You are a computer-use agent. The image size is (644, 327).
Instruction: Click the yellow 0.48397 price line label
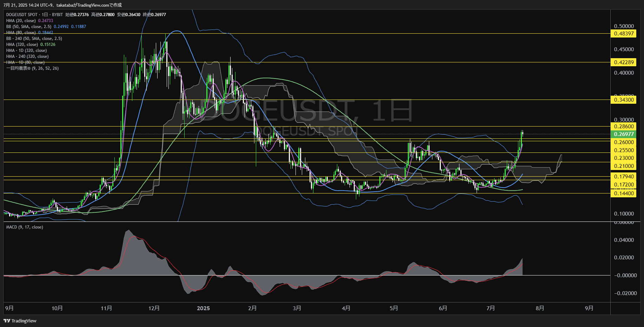click(624, 34)
